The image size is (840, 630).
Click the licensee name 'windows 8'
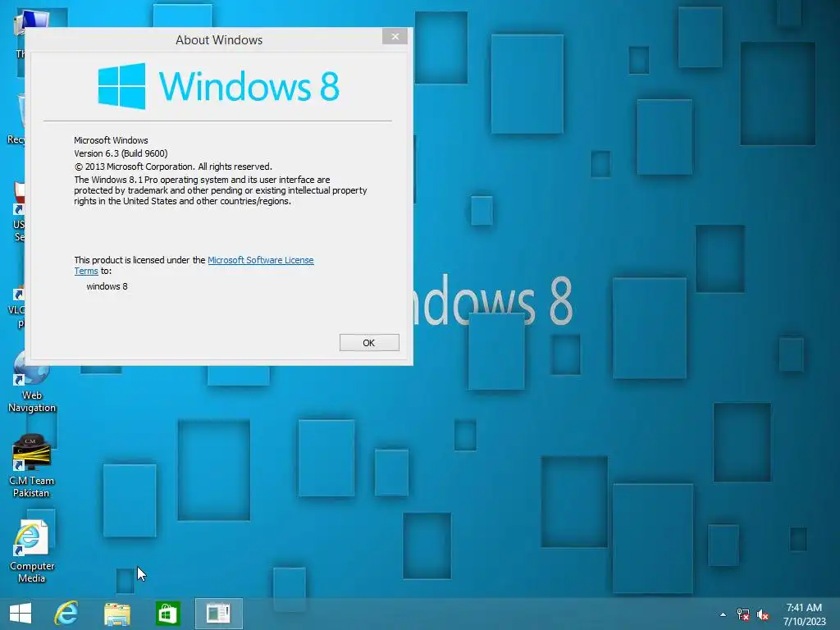(107, 286)
